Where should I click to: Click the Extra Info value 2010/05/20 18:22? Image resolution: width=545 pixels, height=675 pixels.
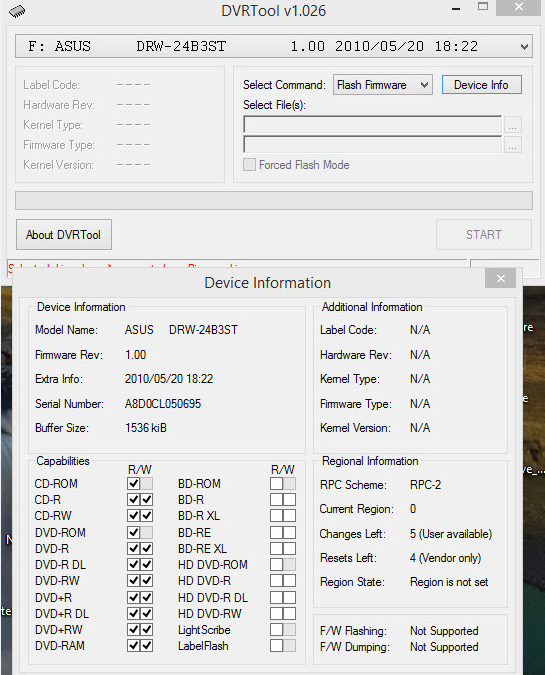(169, 379)
